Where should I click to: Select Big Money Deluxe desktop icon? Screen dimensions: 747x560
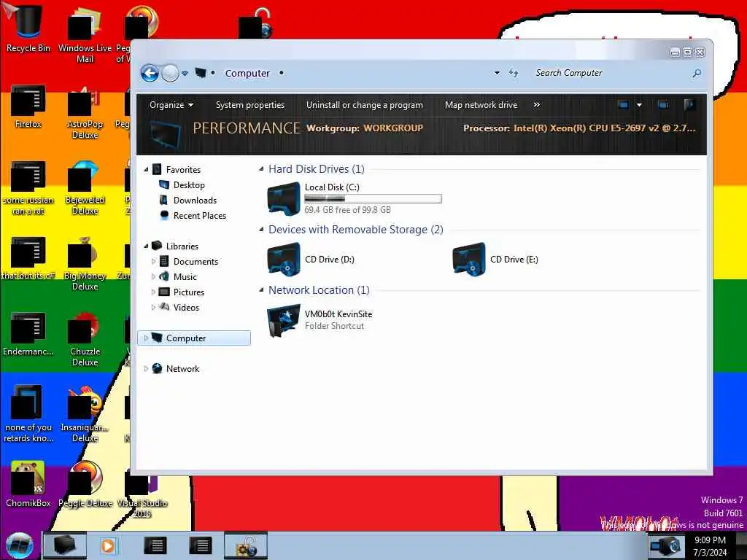[85, 263]
